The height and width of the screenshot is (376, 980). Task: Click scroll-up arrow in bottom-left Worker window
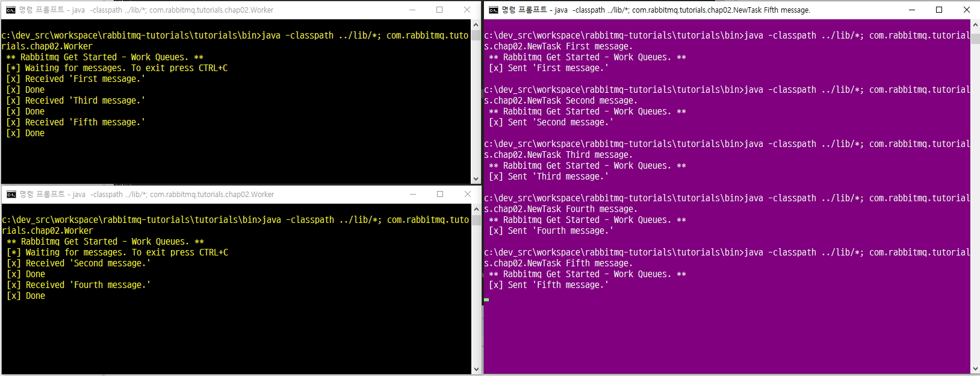(x=477, y=209)
